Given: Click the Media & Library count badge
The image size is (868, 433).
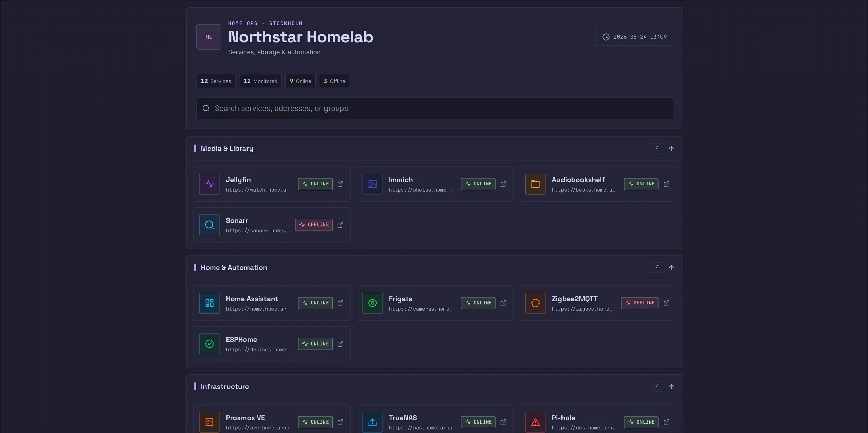Looking at the screenshot, I should [657, 149].
